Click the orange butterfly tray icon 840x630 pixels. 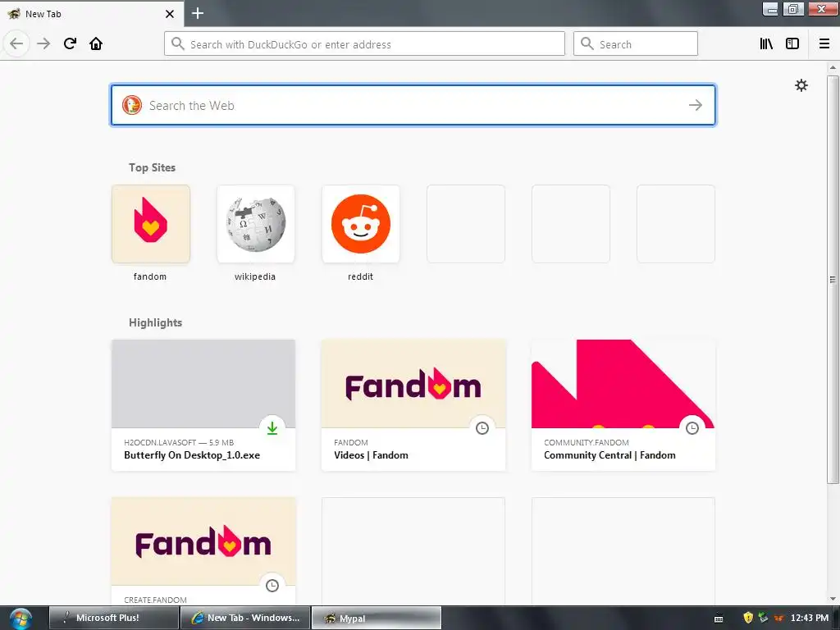pos(778,619)
